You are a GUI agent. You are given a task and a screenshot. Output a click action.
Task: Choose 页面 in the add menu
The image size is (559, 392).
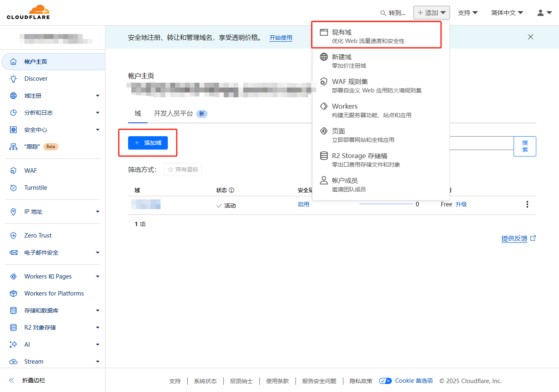(x=381, y=135)
